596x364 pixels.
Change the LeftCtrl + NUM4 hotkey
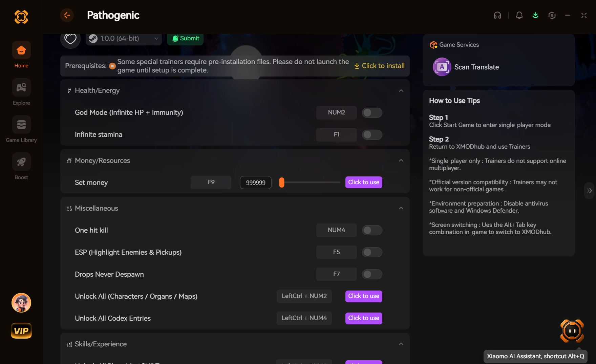304,318
